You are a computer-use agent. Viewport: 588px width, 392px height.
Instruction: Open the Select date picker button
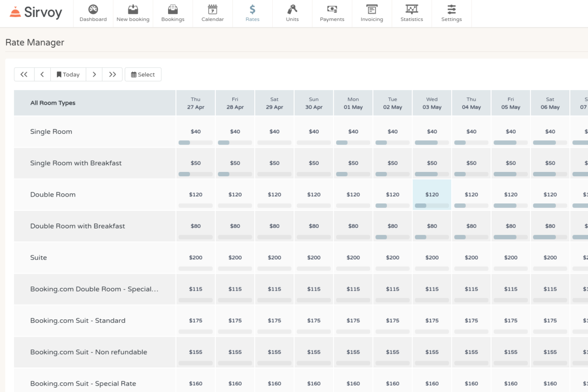click(x=143, y=74)
